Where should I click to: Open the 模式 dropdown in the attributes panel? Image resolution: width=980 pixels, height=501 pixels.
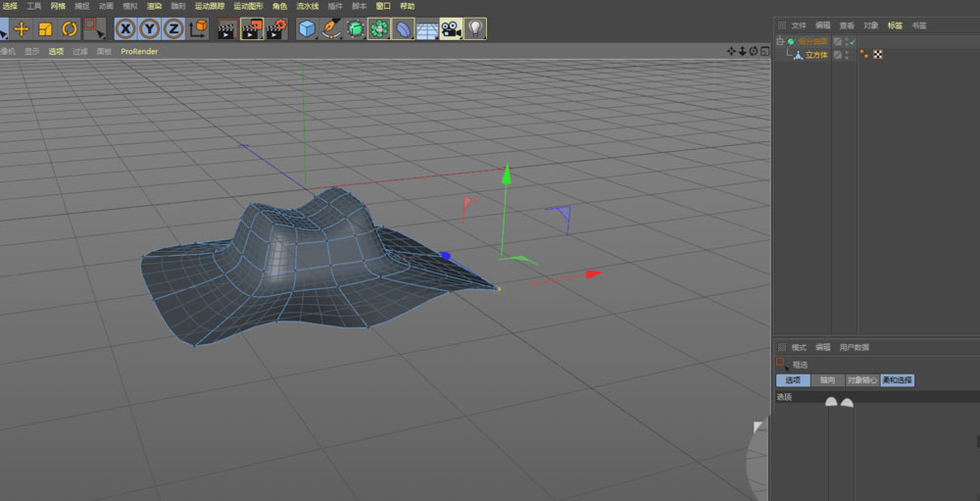(x=798, y=347)
